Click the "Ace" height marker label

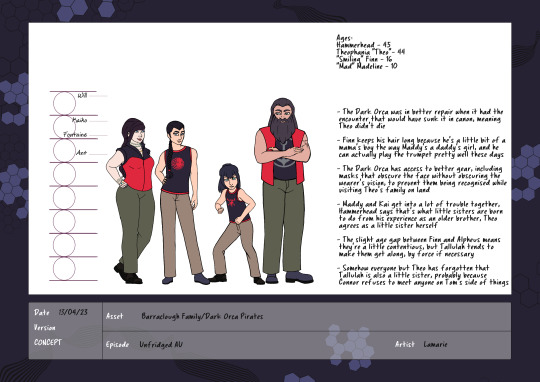[81, 152]
